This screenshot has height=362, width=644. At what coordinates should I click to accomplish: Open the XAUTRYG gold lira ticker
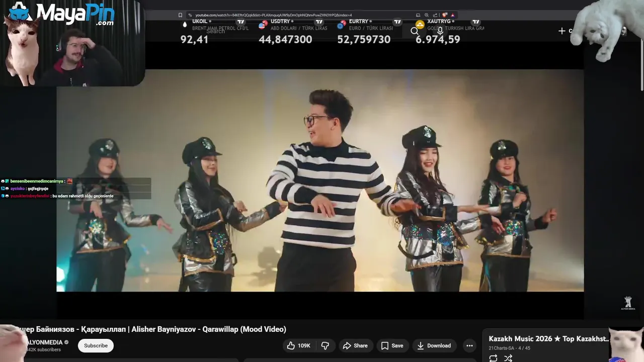(450, 32)
